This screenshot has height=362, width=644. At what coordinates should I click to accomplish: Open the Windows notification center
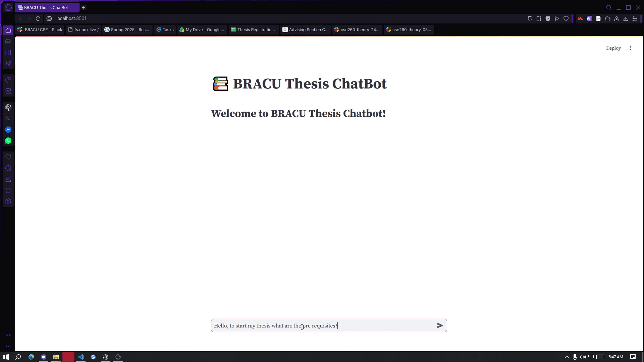633,357
